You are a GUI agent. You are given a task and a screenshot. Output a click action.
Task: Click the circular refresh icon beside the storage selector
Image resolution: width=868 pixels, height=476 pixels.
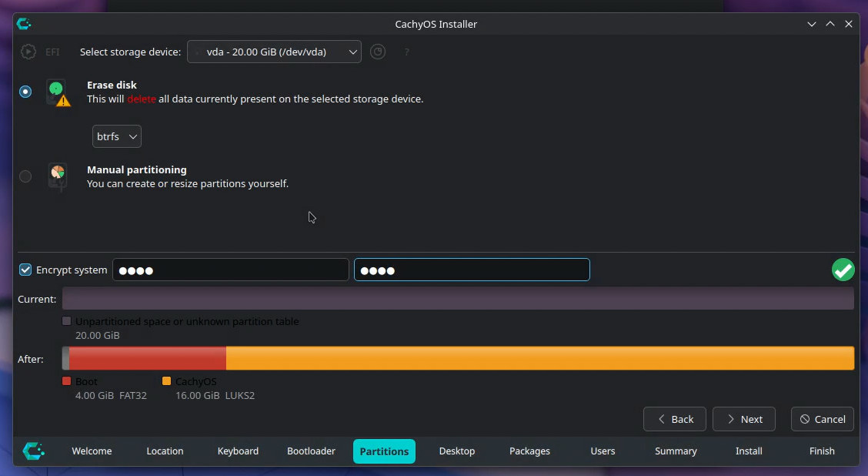(378, 52)
